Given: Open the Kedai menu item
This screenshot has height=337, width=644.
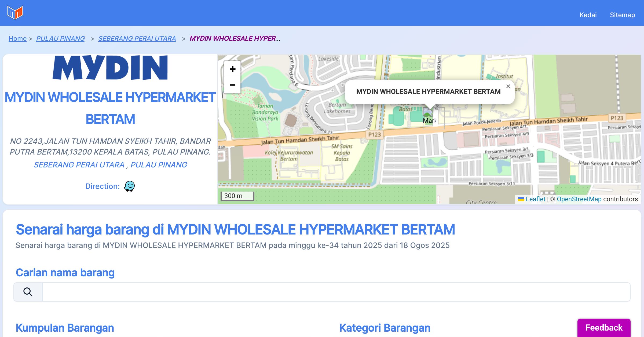Looking at the screenshot, I should point(588,15).
